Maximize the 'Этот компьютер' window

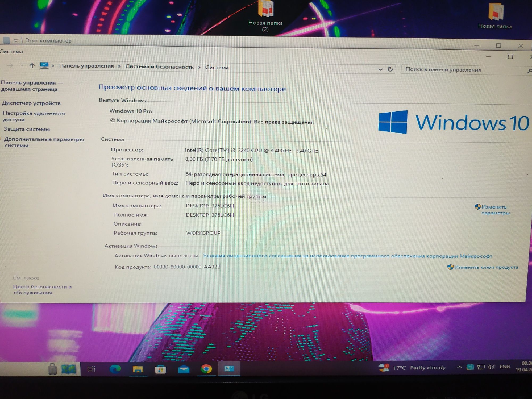click(498, 45)
